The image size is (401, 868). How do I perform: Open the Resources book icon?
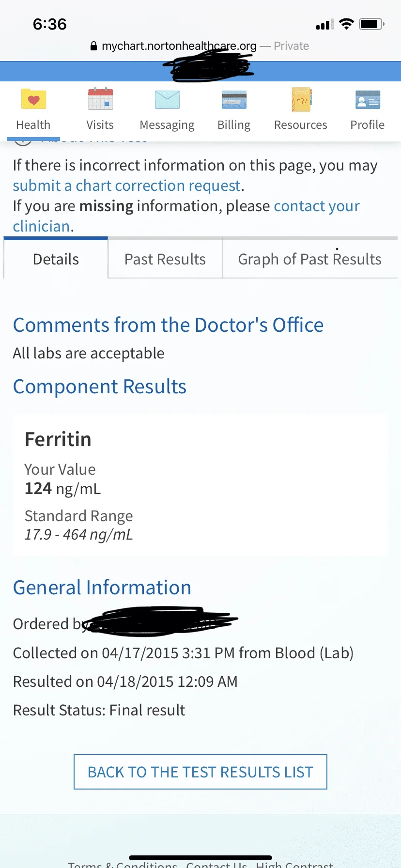click(301, 100)
